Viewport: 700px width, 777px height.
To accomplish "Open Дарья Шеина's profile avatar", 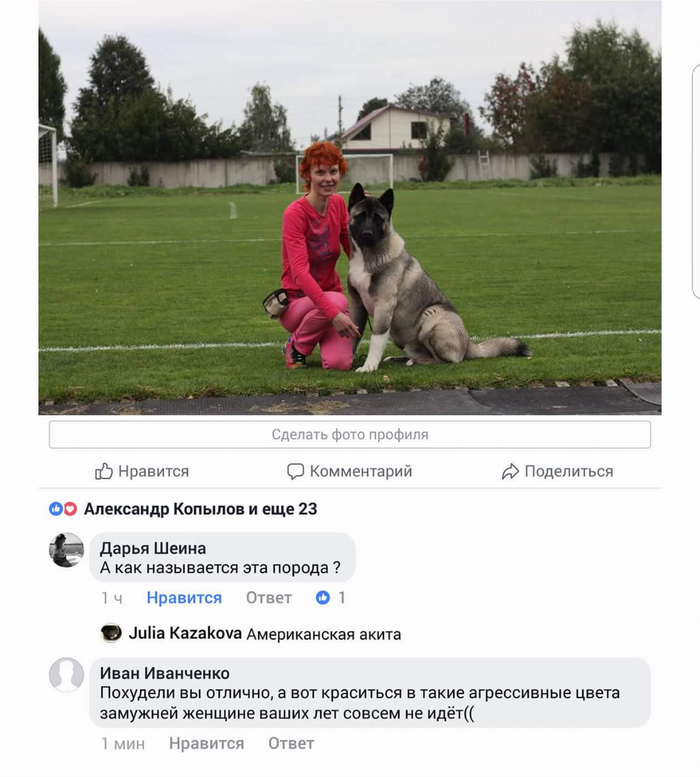I will pos(66,550).
